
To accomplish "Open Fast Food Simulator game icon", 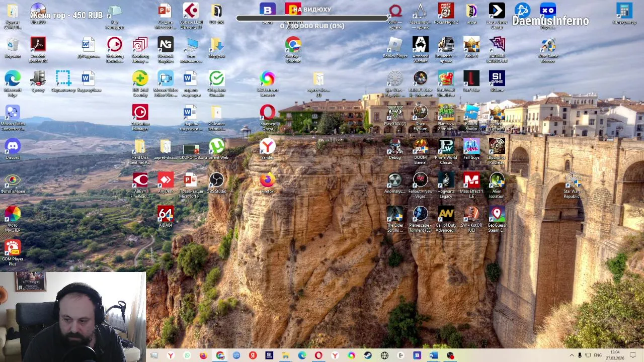I will click(446, 83).
